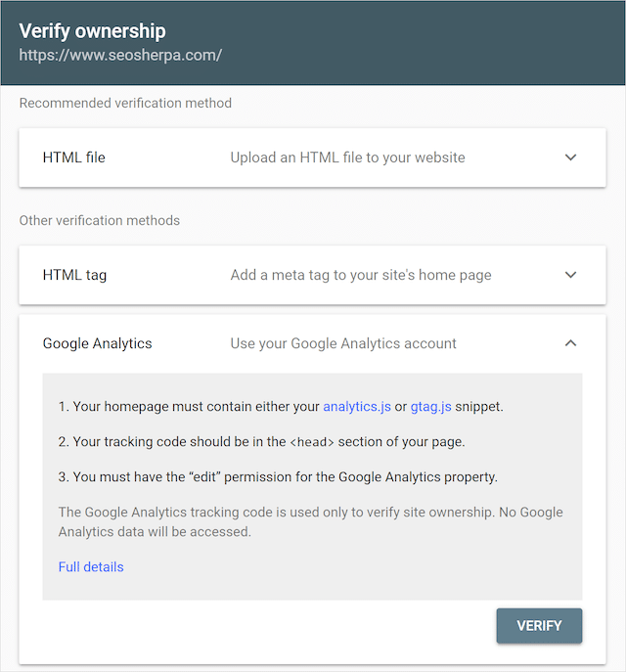Viewport: 626px width, 672px height.
Task: Click the Other verification methods label
Action: (x=100, y=220)
